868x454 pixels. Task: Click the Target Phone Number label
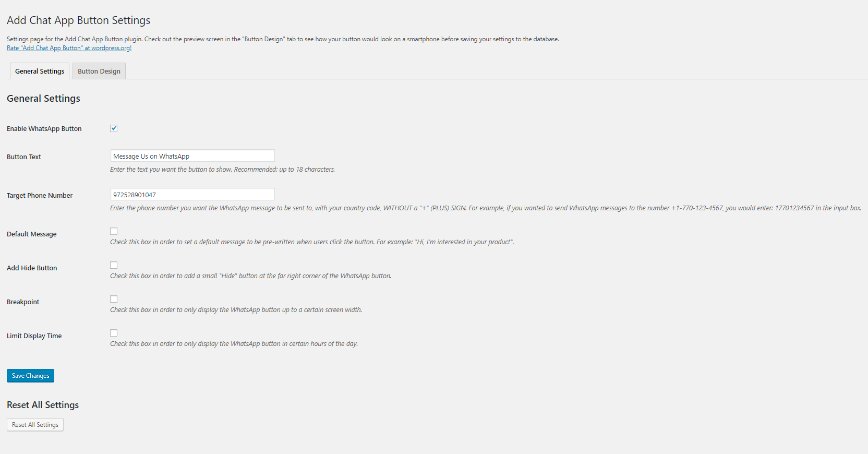point(40,196)
